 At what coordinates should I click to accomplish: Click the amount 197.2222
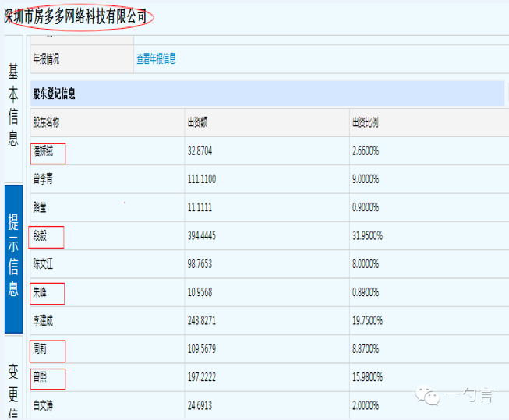point(202,377)
